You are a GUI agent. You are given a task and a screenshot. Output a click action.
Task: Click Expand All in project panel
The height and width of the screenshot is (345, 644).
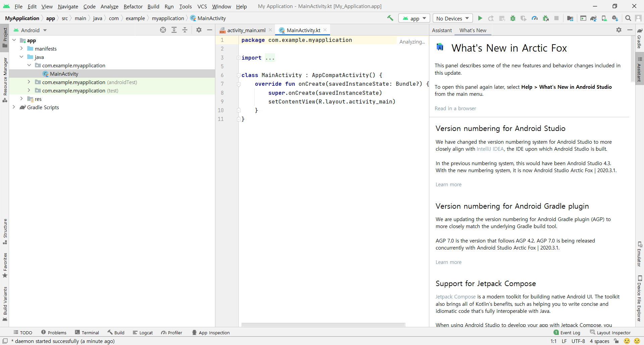(x=174, y=30)
